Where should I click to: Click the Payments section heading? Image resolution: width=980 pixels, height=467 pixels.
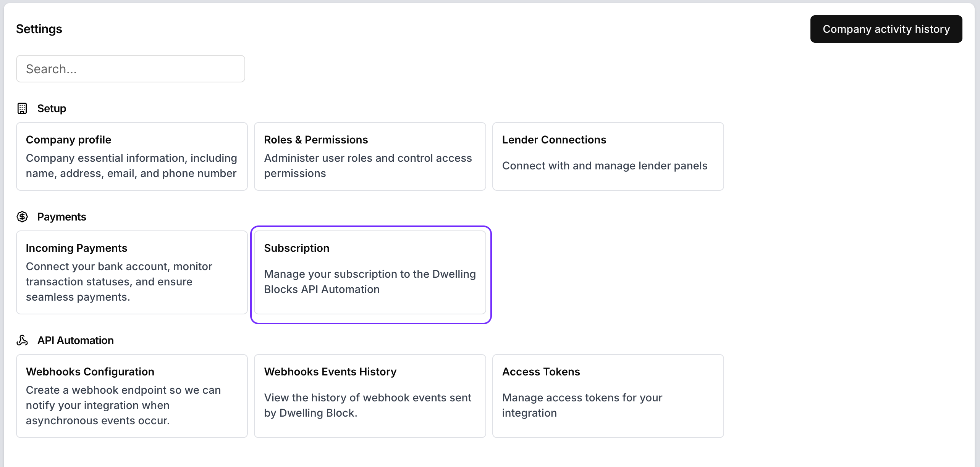pyautogui.click(x=61, y=217)
